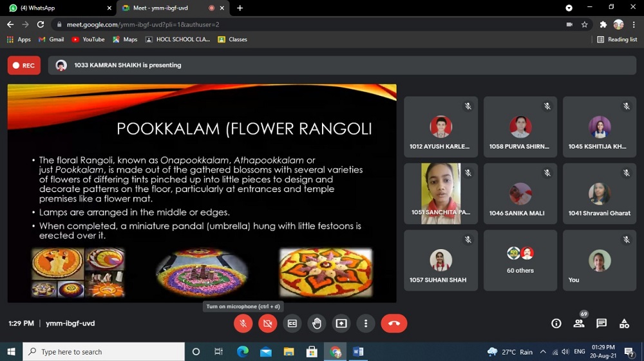Turn on the camera in Meet

point(267,324)
